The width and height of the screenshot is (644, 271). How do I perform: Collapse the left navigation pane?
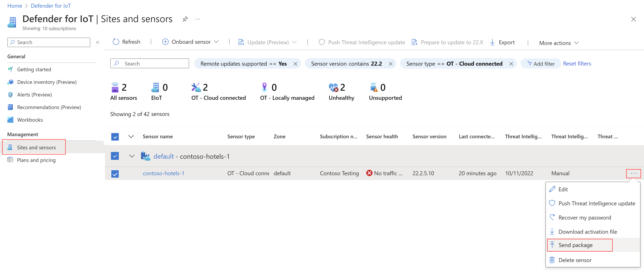click(x=98, y=43)
